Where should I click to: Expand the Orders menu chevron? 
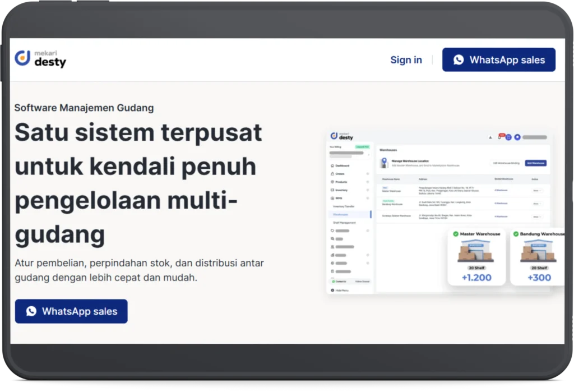coord(368,174)
